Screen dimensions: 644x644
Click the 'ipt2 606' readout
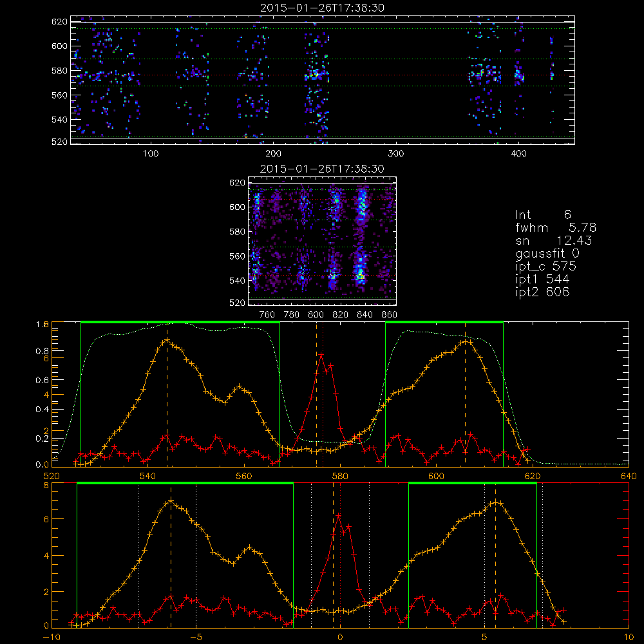tap(542, 292)
